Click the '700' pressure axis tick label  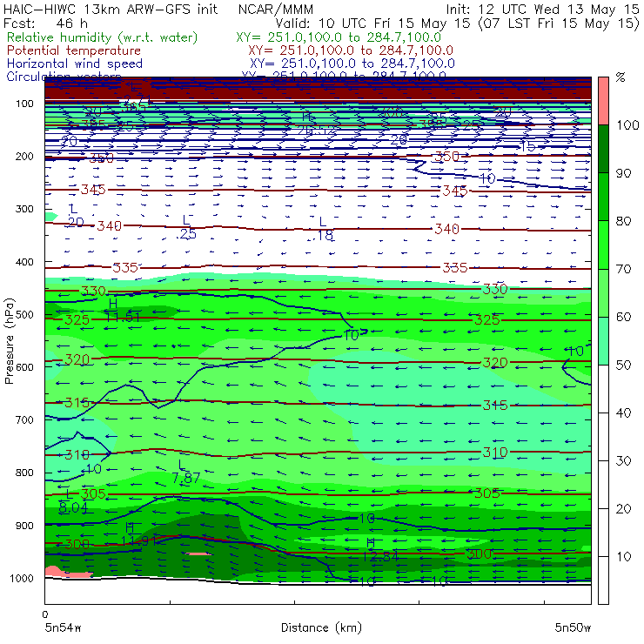click(24, 420)
